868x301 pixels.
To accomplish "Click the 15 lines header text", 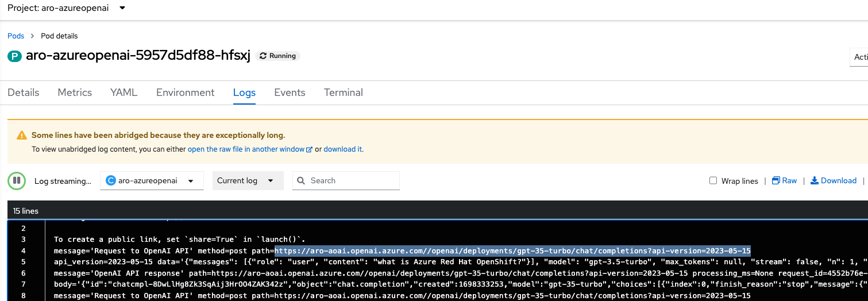I will (x=25, y=211).
